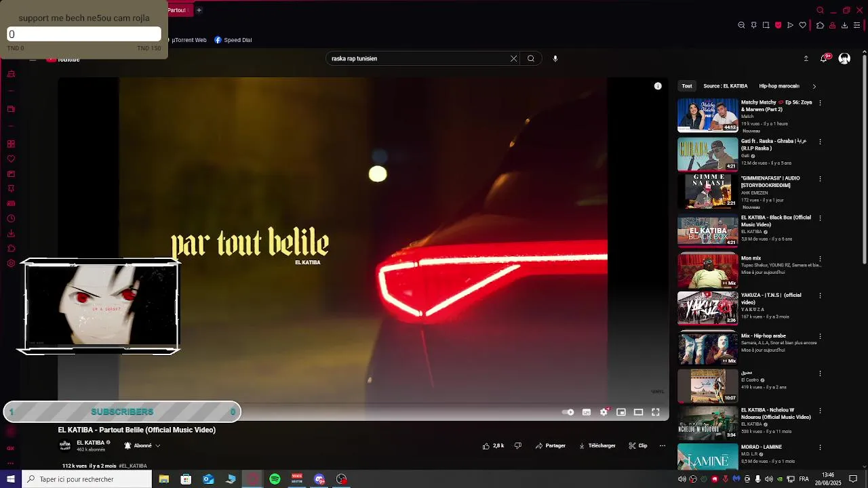Image resolution: width=868 pixels, height=488 pixels.
Task: Open options for GIMMIENAFASII video
Action: tap(820, 179)
